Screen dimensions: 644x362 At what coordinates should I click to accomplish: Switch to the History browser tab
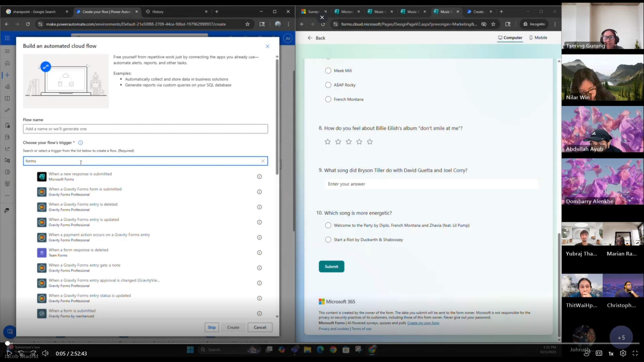pyautogui.click(x=158, y=12)
